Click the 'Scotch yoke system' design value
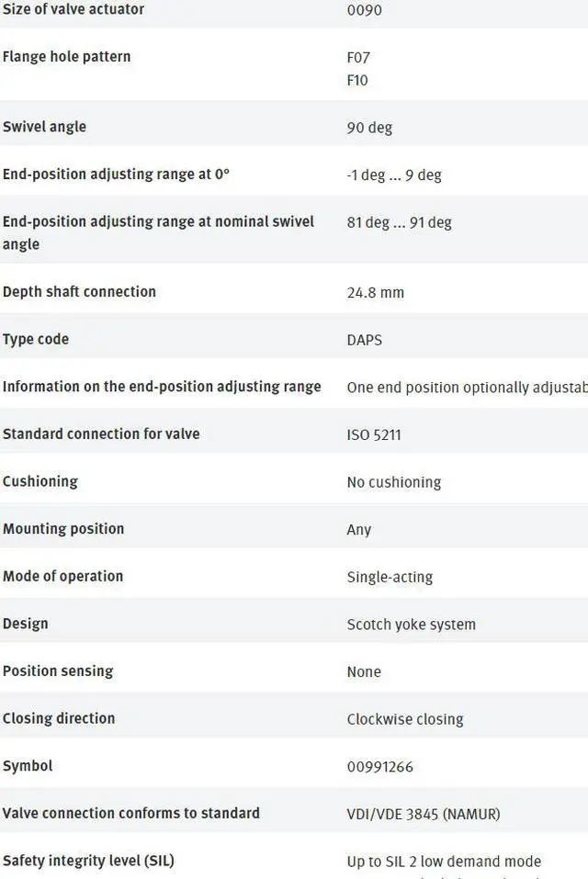 click(x=411, y=625)
